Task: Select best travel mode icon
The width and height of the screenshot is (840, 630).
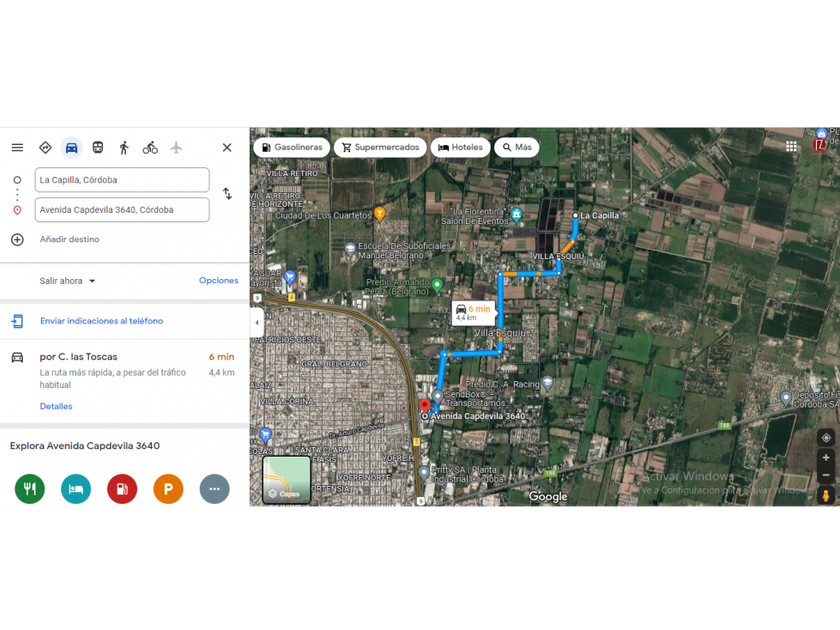Action: click(46, 147)
